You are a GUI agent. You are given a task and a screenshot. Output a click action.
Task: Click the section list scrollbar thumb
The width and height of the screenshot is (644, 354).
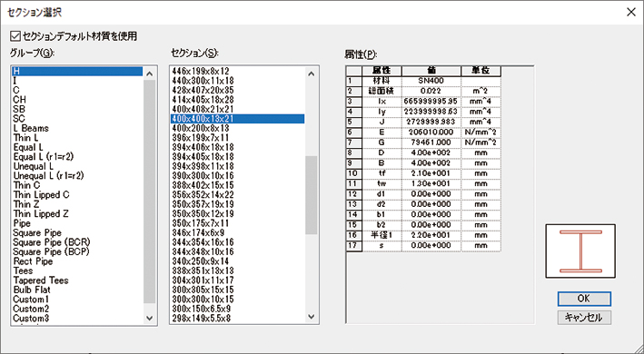[311, 195]
